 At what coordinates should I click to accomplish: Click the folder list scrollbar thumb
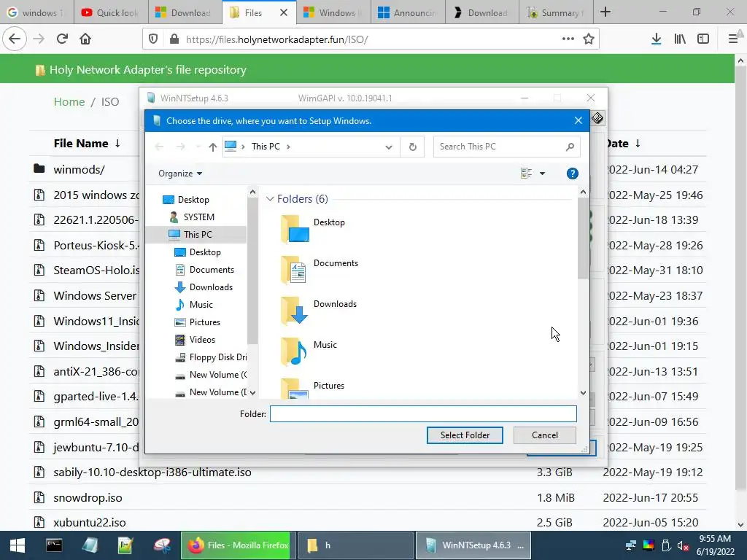583,238
